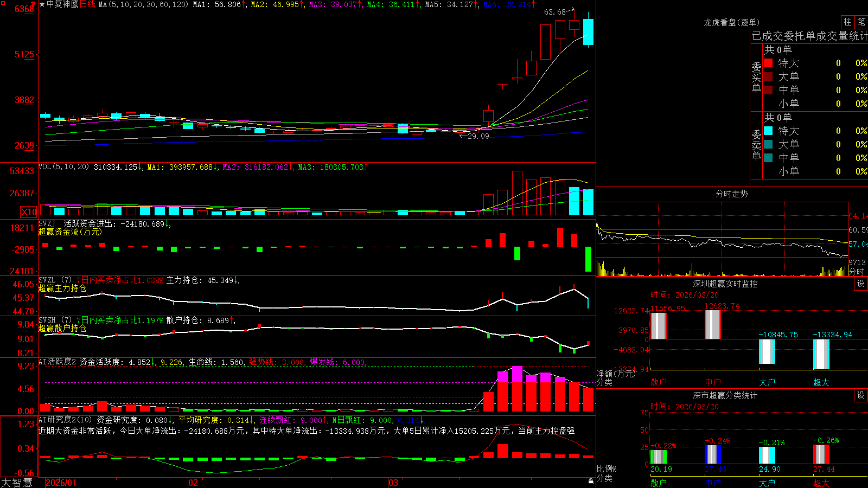Click the red 特大 buy-order color swatch
Screen dimensions: 868x488
tap(768, 63)
